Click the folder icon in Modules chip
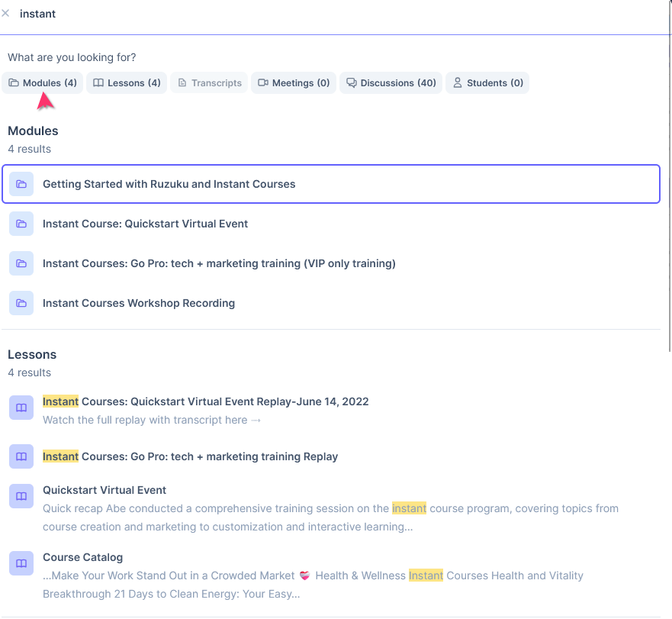The height and width of the screenshot is (619, 672). click(14, 82)
